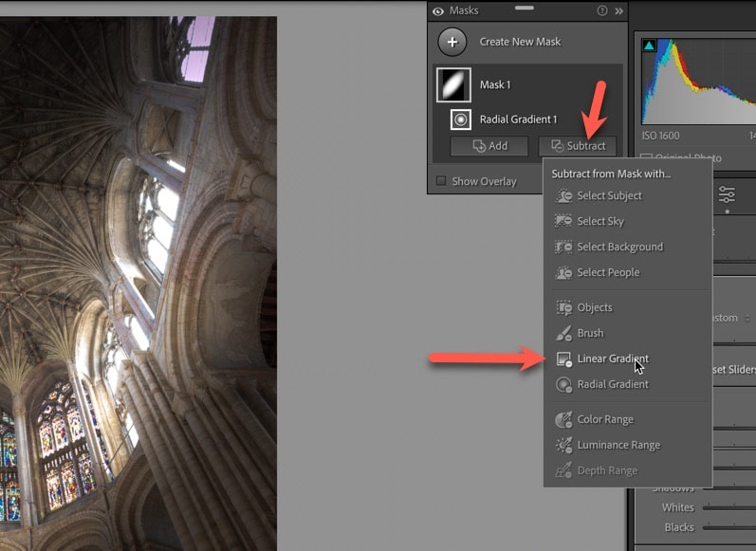Click the Masks panel drag handle
The height and width of the screenshot is (551, 756).
click(525, 8)
